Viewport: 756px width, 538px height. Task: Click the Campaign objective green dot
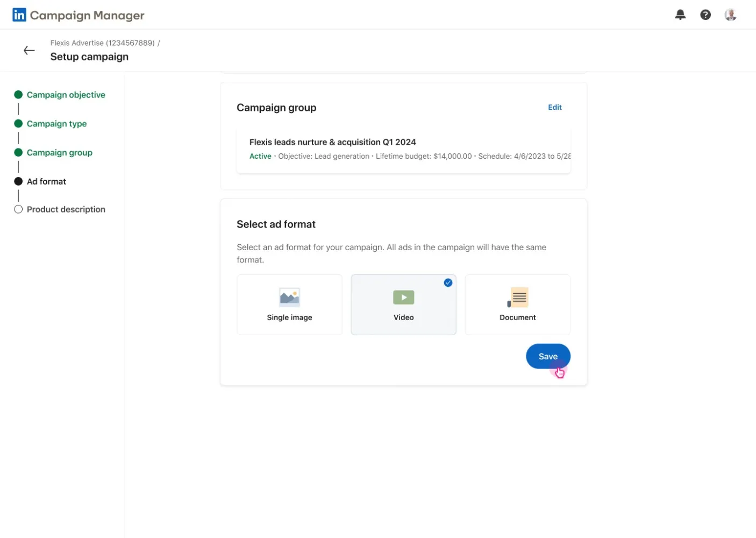pos(18,95)
